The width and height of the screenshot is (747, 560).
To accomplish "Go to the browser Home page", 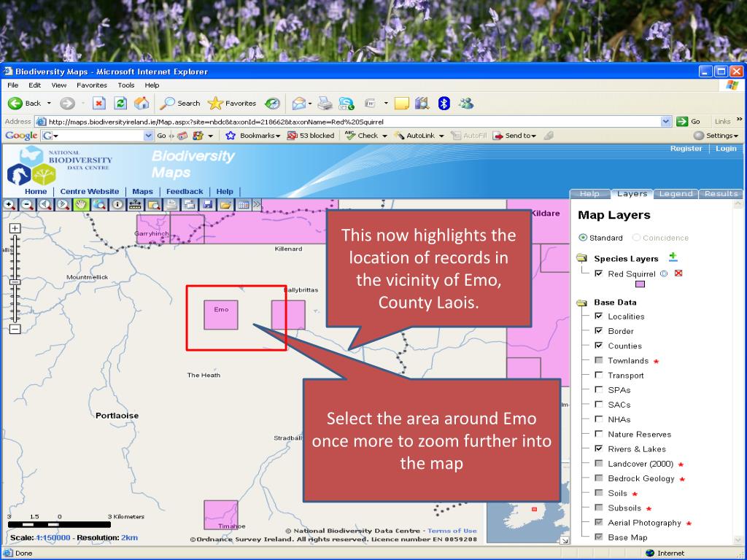I will (142, 104).
